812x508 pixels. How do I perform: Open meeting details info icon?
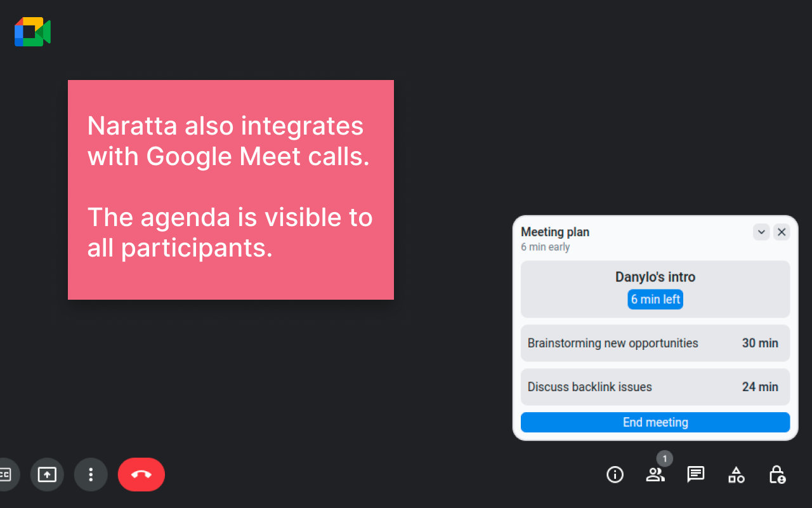(x=615, y=474)
